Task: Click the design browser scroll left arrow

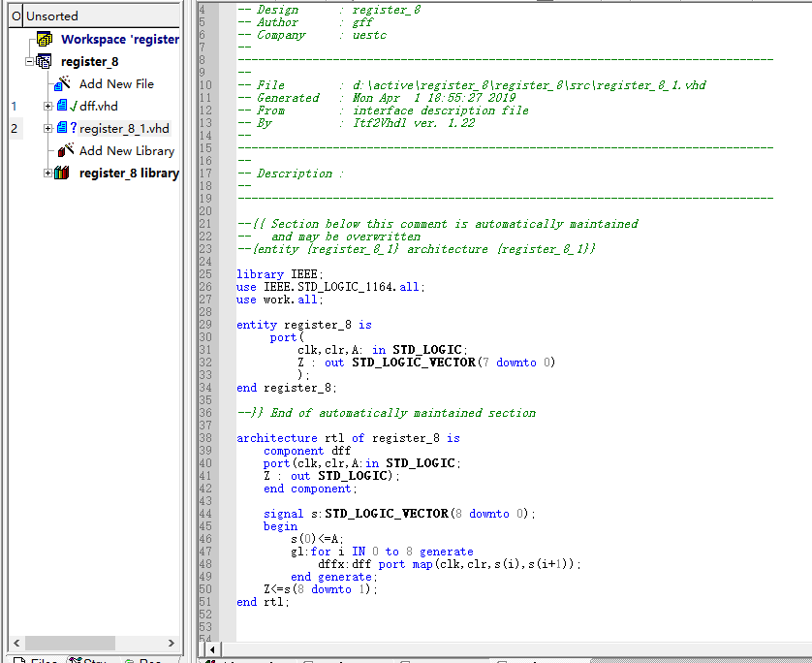Action: click(16, 643)
